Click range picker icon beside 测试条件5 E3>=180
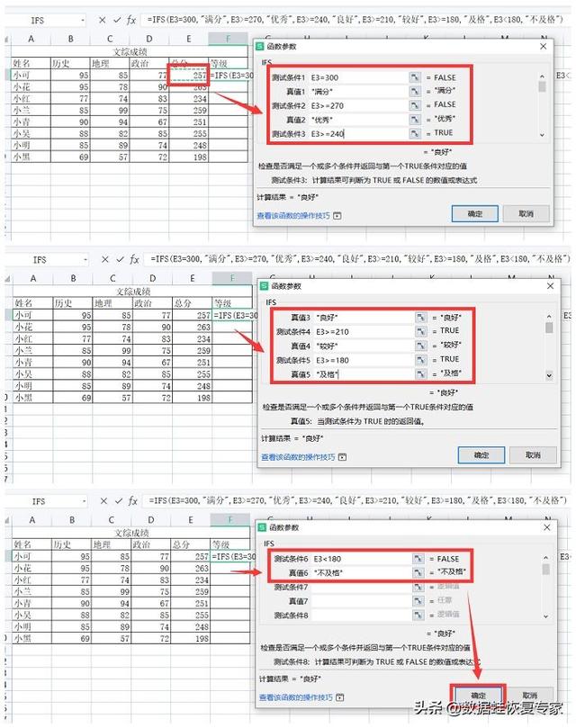The height and width of the screenshot is (728, 576). click(420, 360)
